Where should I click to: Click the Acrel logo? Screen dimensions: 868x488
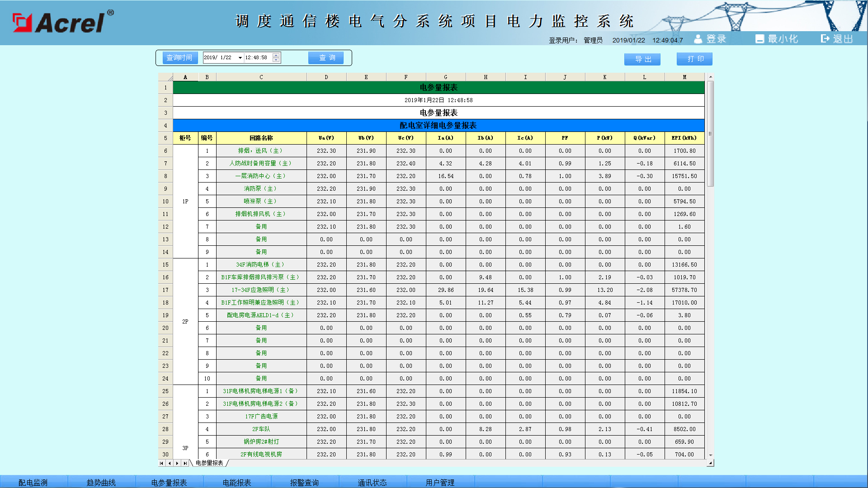[x=63, y=22]
